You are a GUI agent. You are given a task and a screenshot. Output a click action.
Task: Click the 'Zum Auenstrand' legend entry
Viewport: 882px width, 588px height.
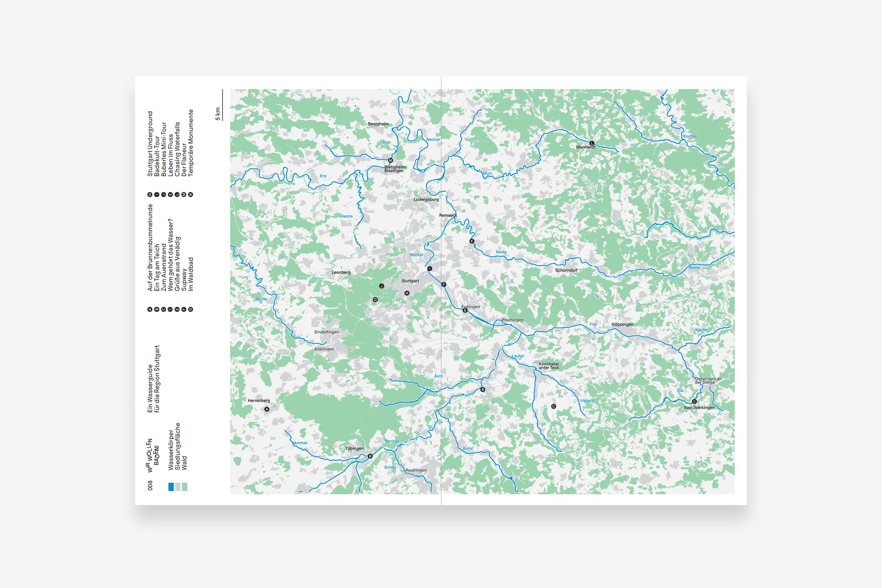[x=163, y=267]
